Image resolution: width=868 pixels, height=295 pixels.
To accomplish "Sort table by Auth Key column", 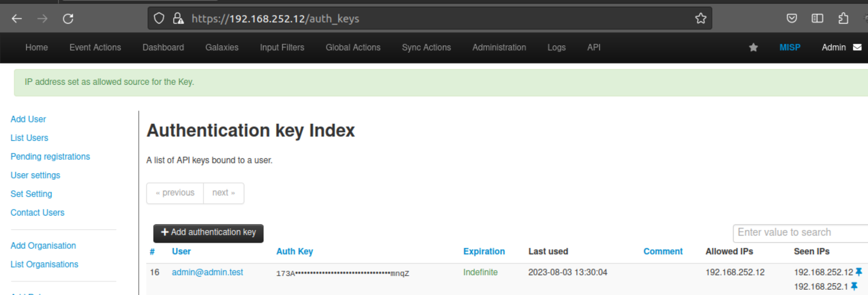I will tap(295, 251).
